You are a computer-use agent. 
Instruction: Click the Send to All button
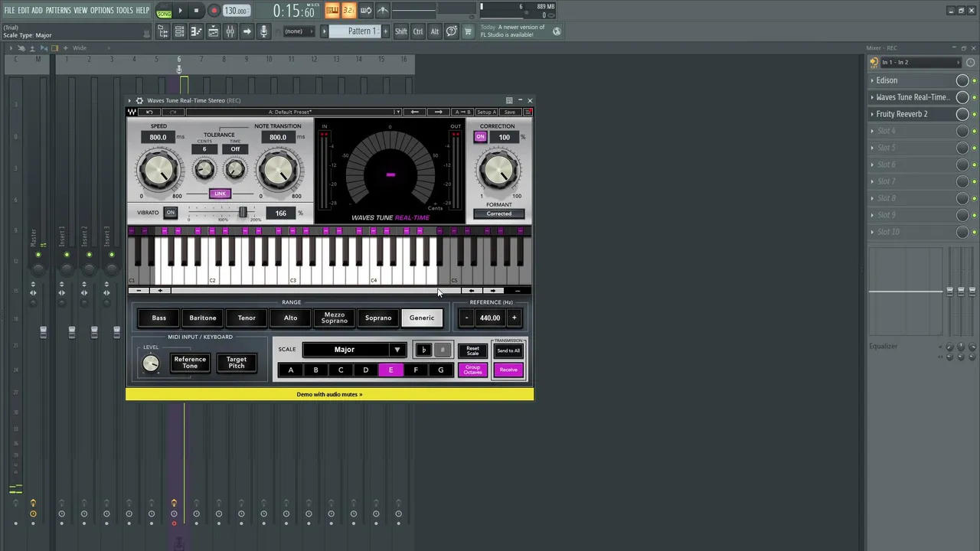[508, 350]
